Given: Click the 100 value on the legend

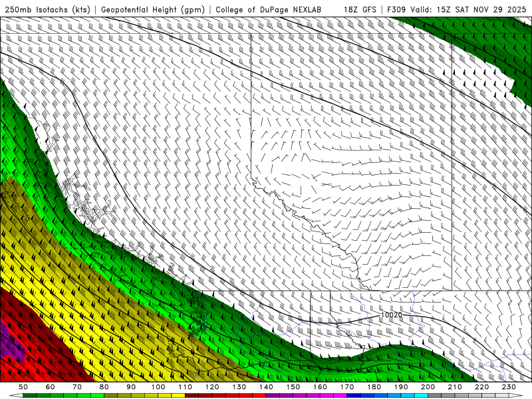Looking at the screenshot, I should (158, 387).
